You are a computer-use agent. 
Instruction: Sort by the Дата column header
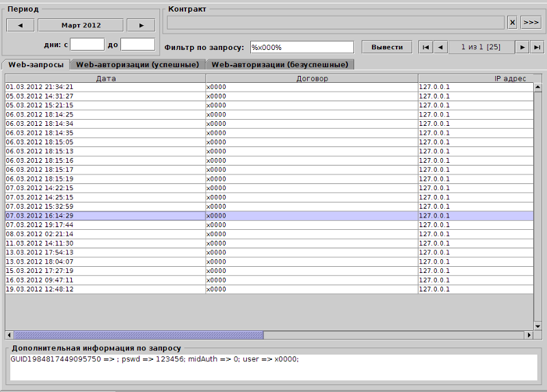(105, 79)
